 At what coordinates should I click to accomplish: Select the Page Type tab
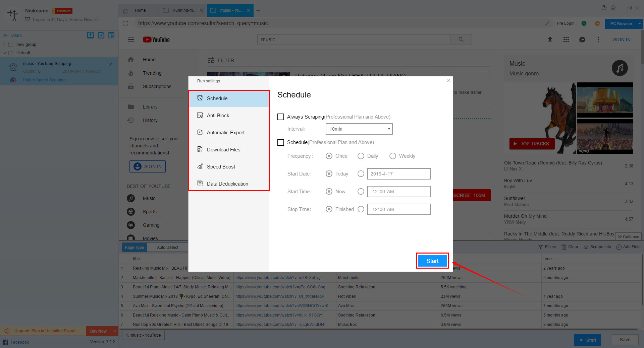[x=134, y=248]
